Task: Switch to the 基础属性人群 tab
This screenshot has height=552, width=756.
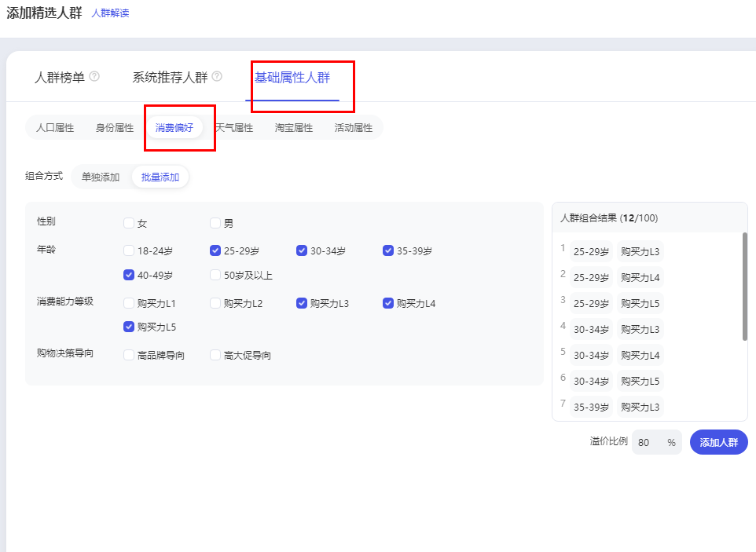Action: click(292, 78)
